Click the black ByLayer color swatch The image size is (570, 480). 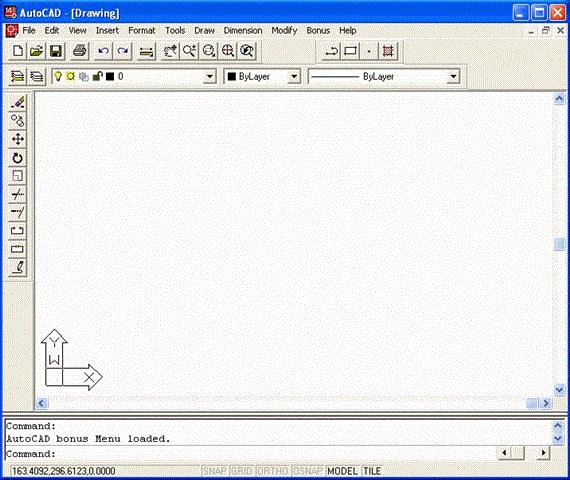click(232, 76)
